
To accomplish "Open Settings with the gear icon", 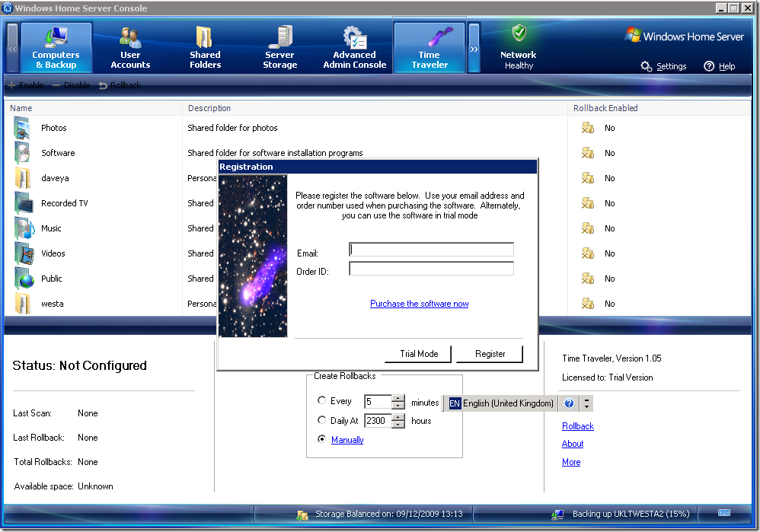I will [x=646, y=66].
